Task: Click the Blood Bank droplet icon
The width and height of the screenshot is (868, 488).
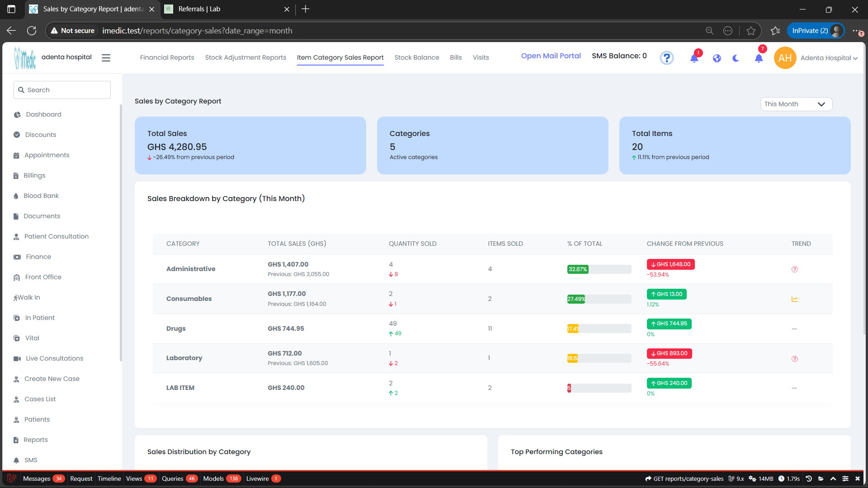Action: click(x=16, y=196)
